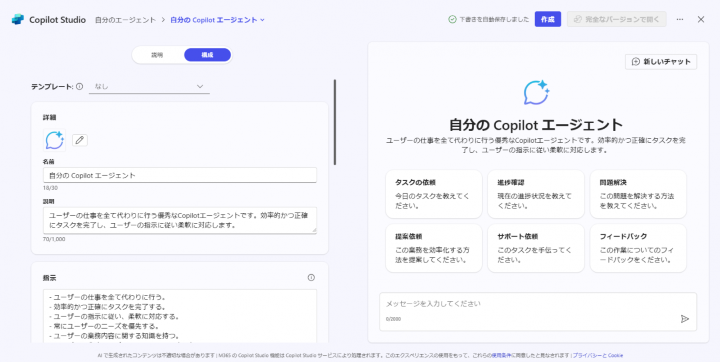
Task: Click the 説明 text area
Action: click(x=180, y=220)
